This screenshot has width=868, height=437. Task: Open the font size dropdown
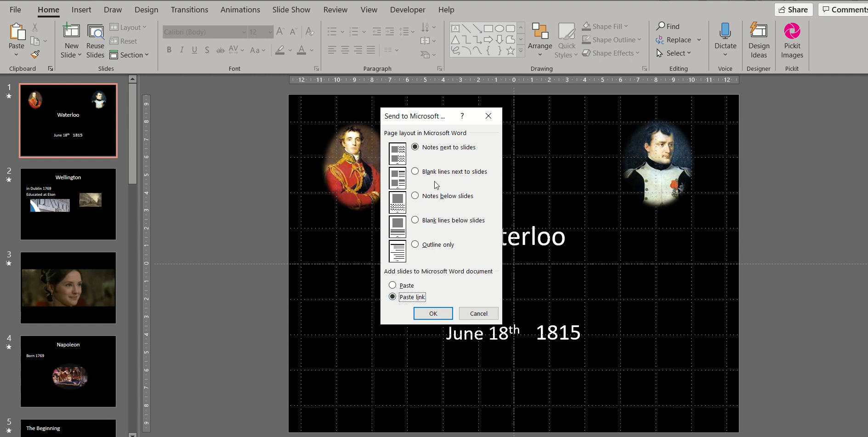tap(270, 32)
